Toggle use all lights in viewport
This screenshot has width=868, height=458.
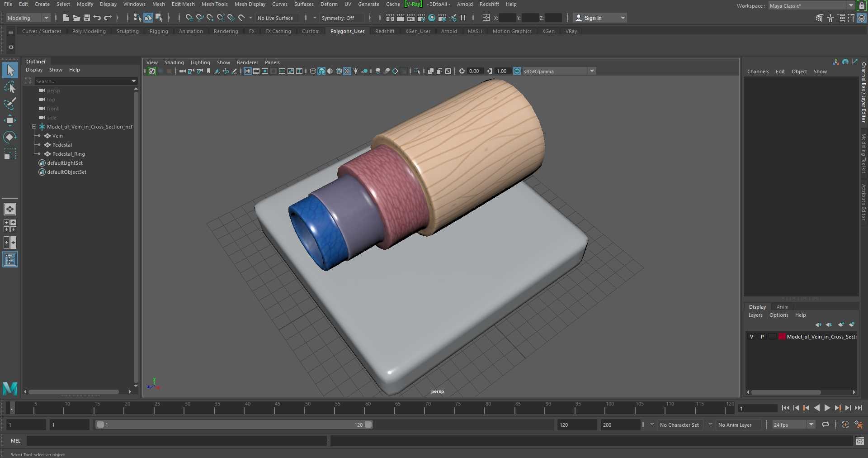click(356, 71)
